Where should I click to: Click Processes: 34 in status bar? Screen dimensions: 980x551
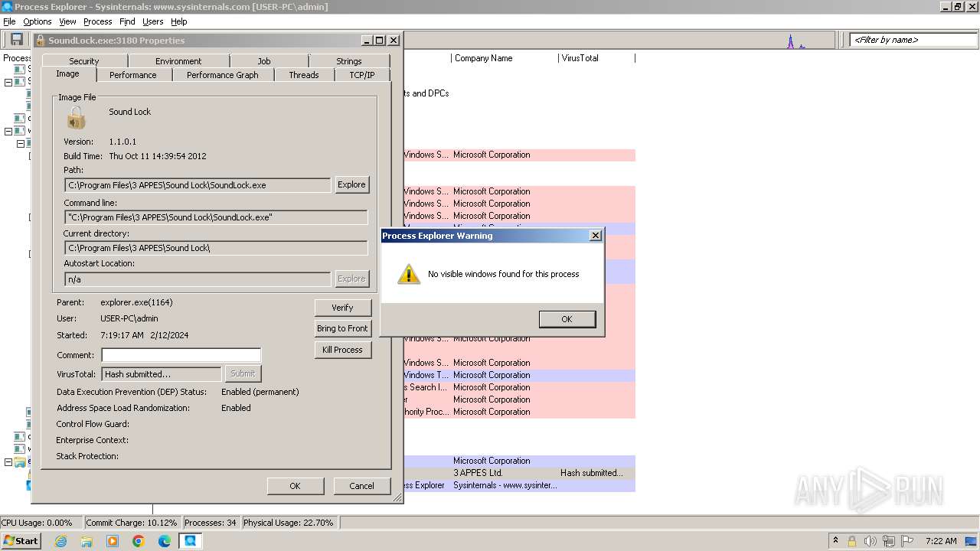tap(211, 523)
